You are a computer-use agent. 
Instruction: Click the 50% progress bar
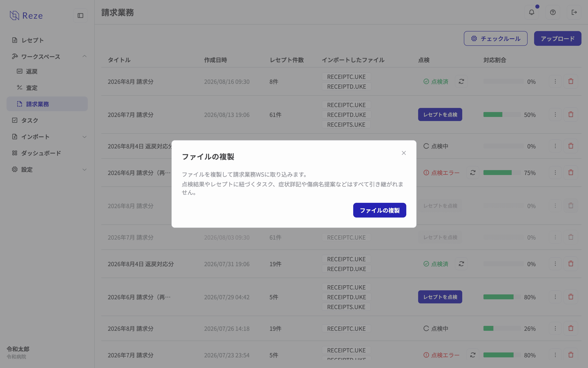click(x=502, y=114)
